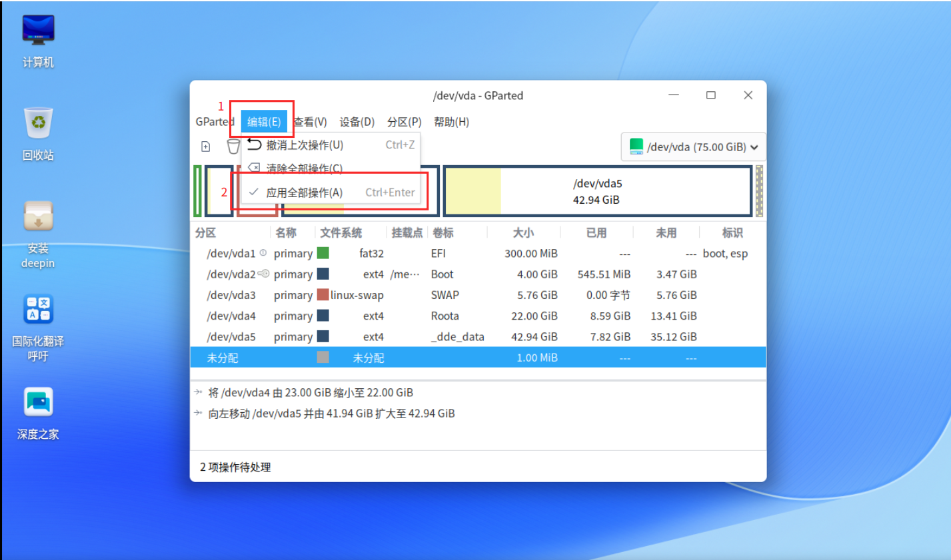Choose 撤消上次操作(U) from the menu

331,144
